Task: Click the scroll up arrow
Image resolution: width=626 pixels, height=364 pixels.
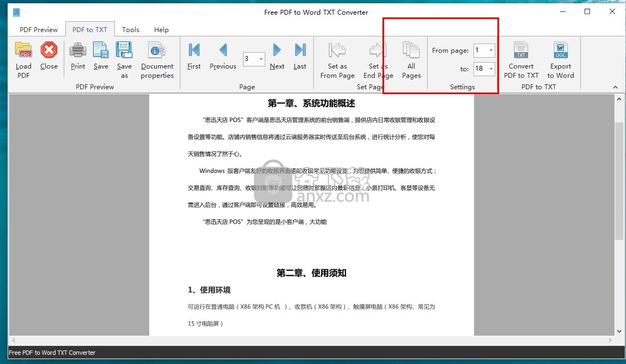Action: point(619,99)
